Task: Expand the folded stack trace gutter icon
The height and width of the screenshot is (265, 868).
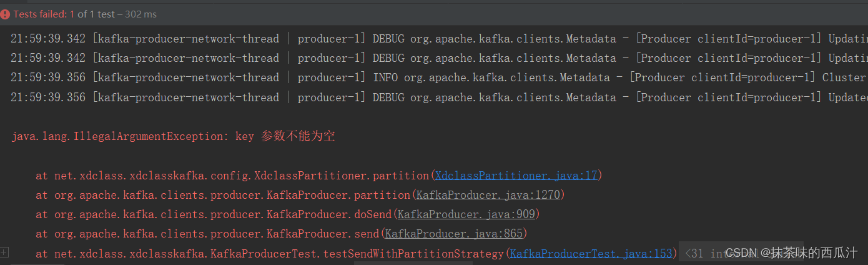Action: [4, 252]
